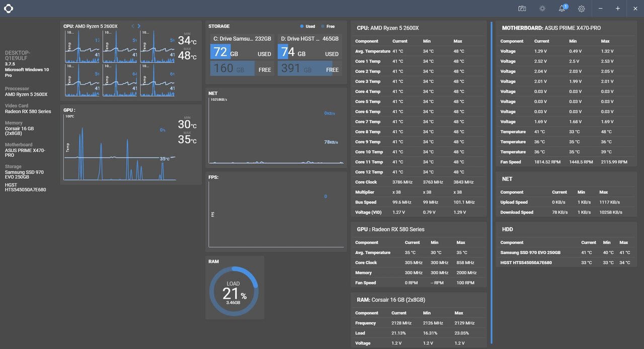The width and height of the screenshot is (644, 349).
Task: Click the Core 1 Temp row label
Action: 368,61
